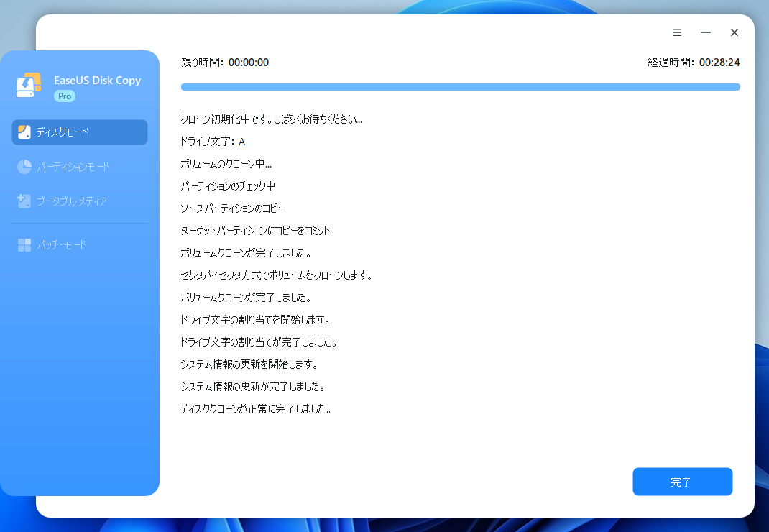Click the ドライブ文字: A log entry
Image resolution: width=769 pixels, height=532 pixels.
pyautogui.click(x=213, y=142)
